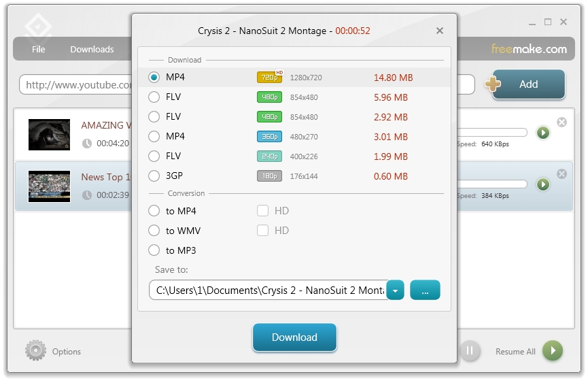Select the FLV 400x226 download option
The width and height of the screenshot is (588, 381).
[x=154, y=156]
